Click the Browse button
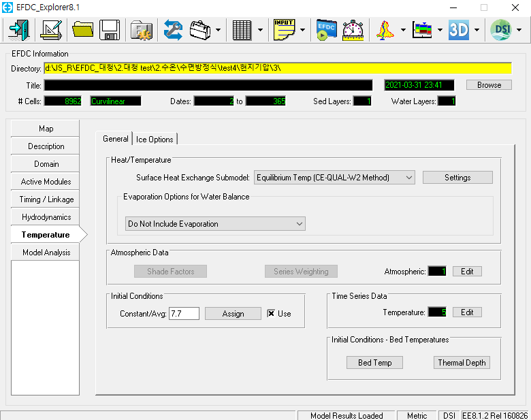Viewport: 531px width, 420px height. click(489, 85)
